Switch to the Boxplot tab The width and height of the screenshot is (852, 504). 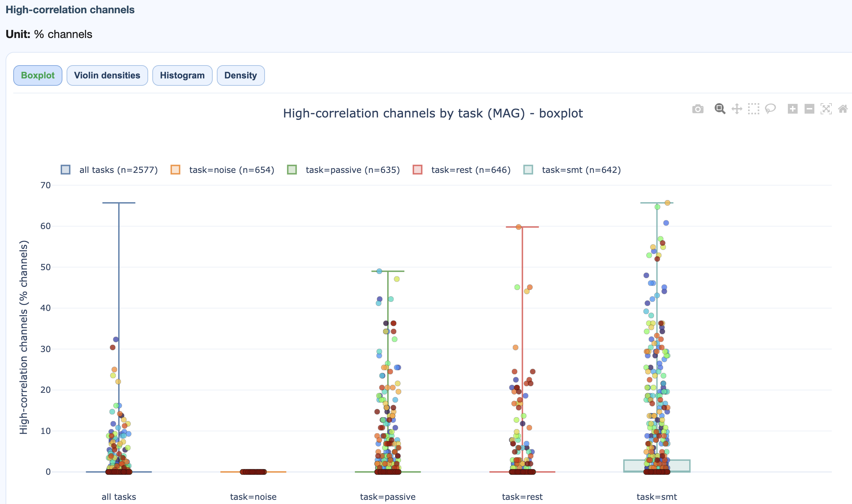pos(38,75)
